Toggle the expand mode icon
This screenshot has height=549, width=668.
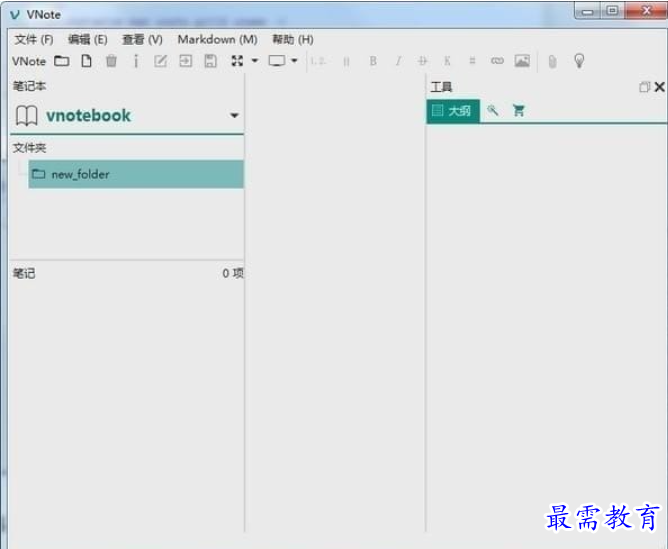pyautogui.click(x=237, y=61)
